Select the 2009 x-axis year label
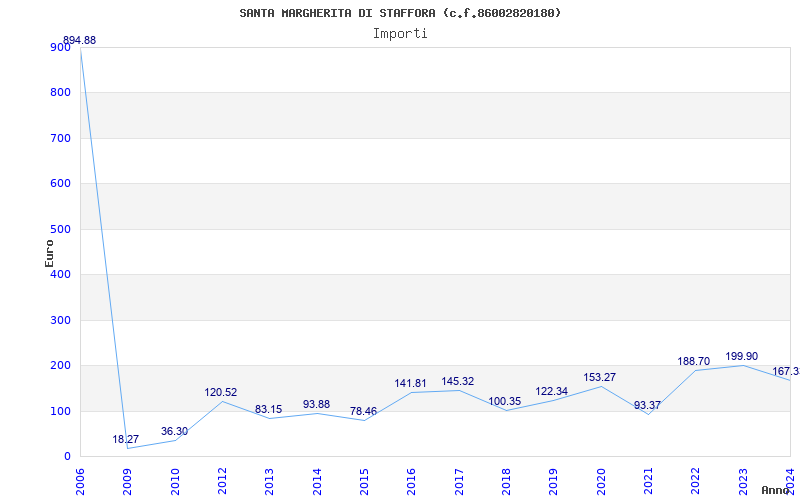Image resolution: width=800 pixels, height=500 pixels. pos(128,482)
